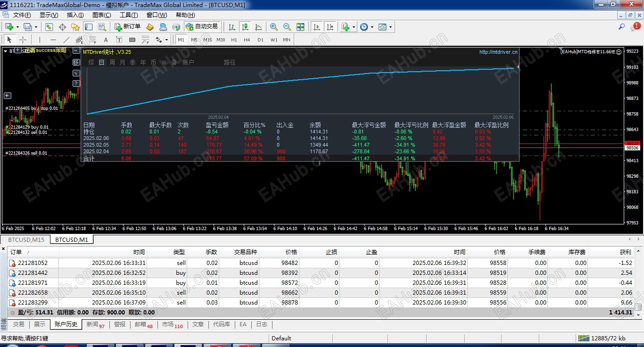Click the 路径 button in MTDriver panel
Screen dimensions: 644x347
pos(230,62)
